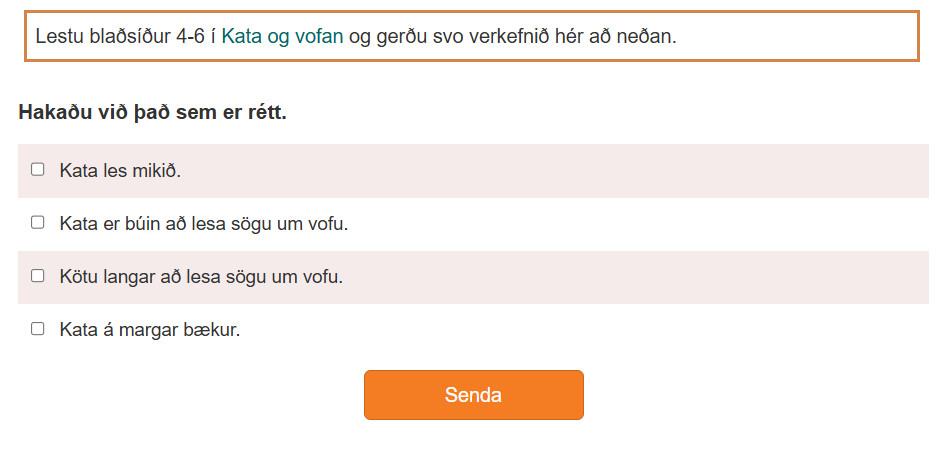Click the sentence "Kata er búin að lesa sögu um vofu."

point(203,224)
